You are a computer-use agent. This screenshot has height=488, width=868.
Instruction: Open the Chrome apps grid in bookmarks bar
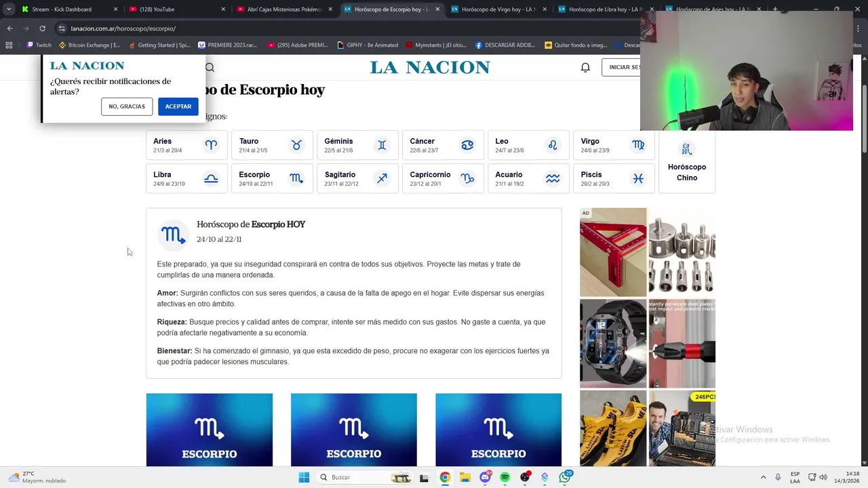coord(9,45)
